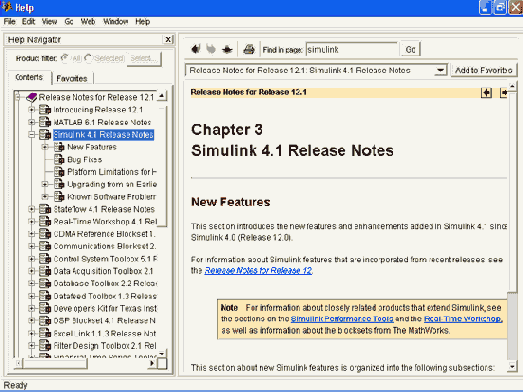Follow the Real-Time Workshop link in the note
The height and width of the screenshot is (392, 523).
pyautogui.click(x=463, y=319)
